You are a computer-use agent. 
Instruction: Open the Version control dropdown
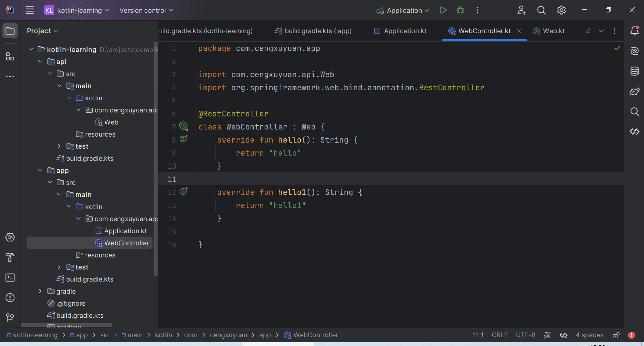pos(146,10)
